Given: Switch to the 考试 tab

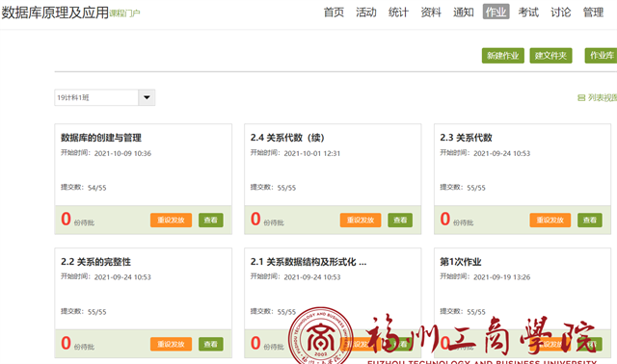Looking at the screenshot, I should pos(528,13).
